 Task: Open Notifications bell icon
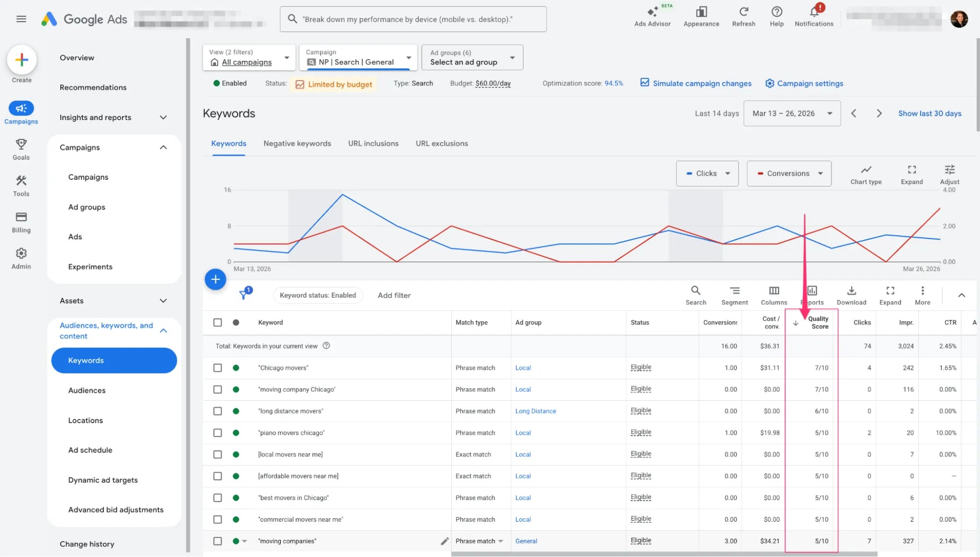point(814,12)
